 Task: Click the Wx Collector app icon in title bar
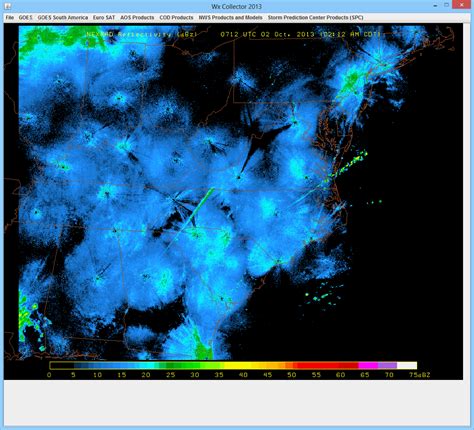point(7,6)
